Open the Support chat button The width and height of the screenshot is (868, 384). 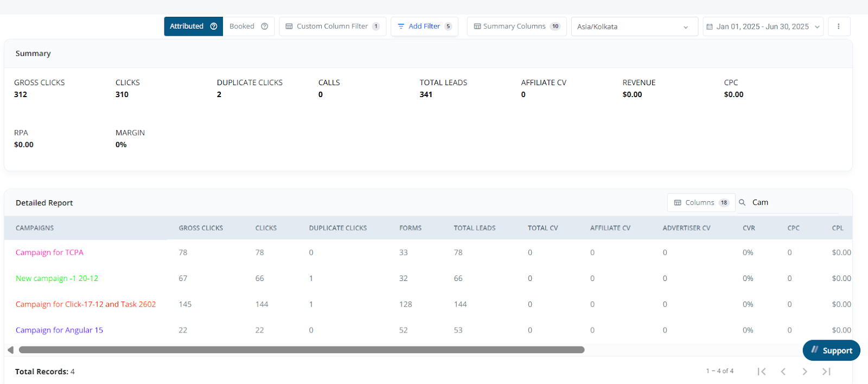click(831, 350)
